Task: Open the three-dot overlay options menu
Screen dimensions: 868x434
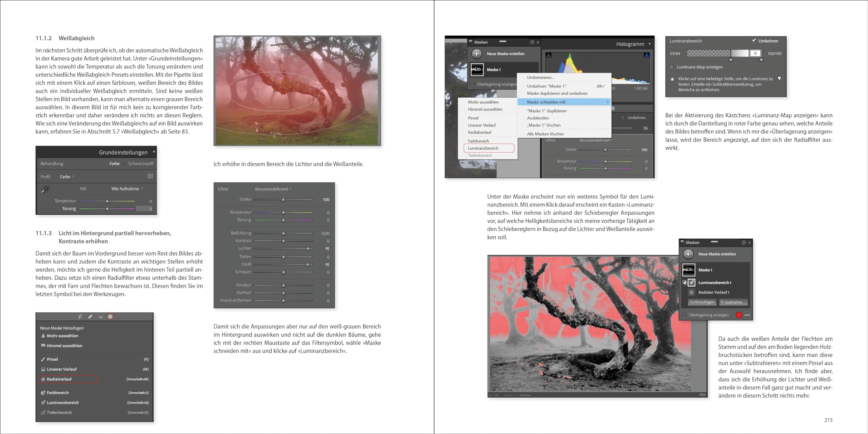Action: pyautogui.click(x=747, y=315)
